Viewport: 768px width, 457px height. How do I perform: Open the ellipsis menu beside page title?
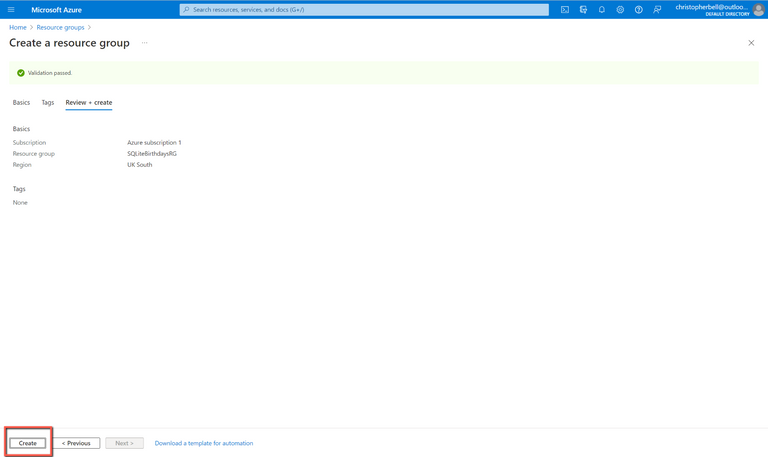[x=145, y=43]
